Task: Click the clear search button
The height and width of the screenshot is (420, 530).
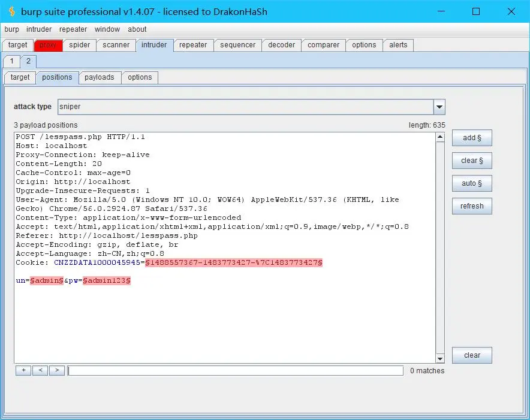Action: pyautogui.click(x=472, y=355)
